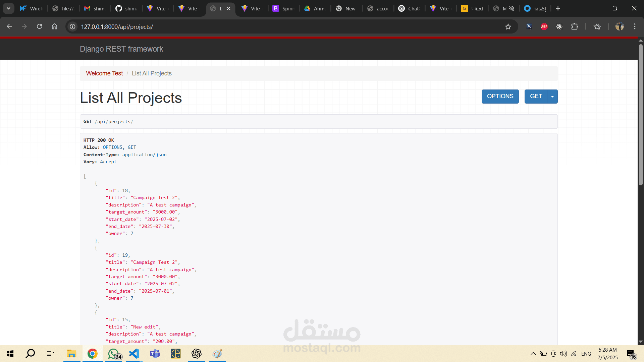
Task: Open the Chrome profile avatar
Action: click(x=620, y=27)
